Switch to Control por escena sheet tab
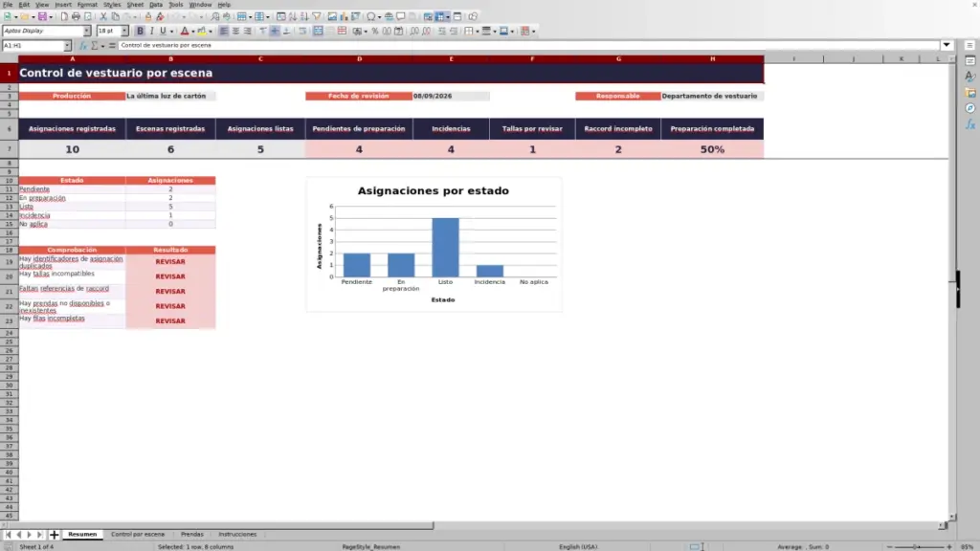This screenshot has height=551, width=980. point(138,535)
